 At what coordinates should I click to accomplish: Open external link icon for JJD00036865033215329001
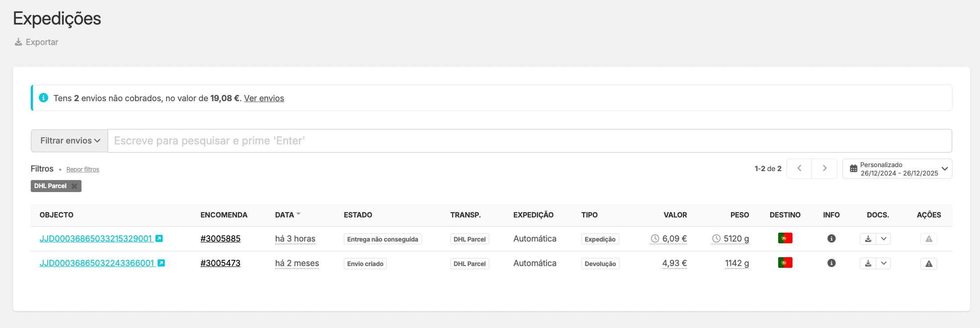(x=159, y=239)
